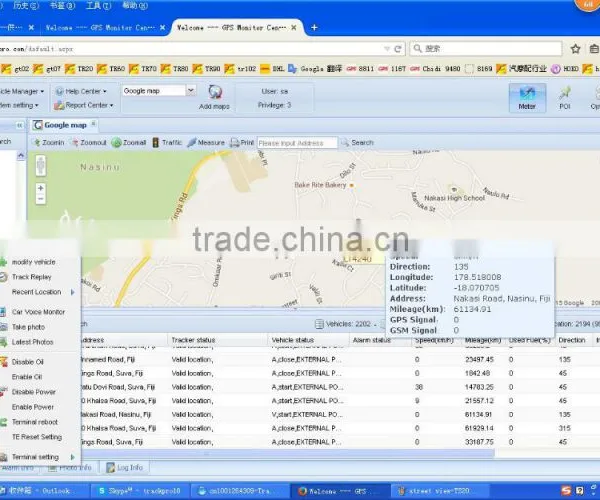The image size is (600, 500).
Task: Open the tr102 bookmark
Action: 241,69
